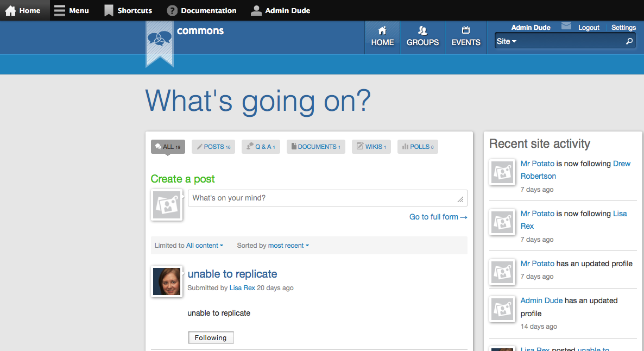
Task: Open Mr Potato link in following Lisa Rex entry
Action: pos(538,214)
